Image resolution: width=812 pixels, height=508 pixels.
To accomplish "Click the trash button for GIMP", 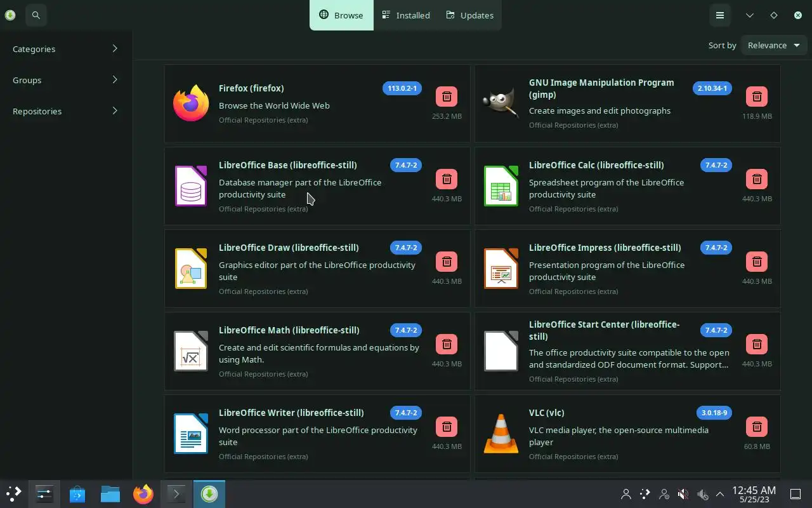I will coord(757,97).
